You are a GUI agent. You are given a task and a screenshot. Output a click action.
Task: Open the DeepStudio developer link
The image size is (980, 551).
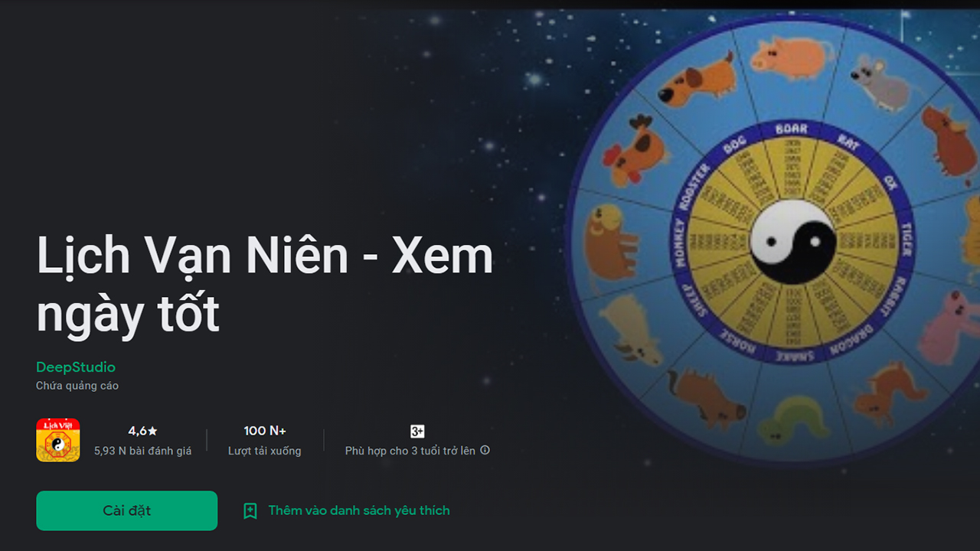(76, 367)
